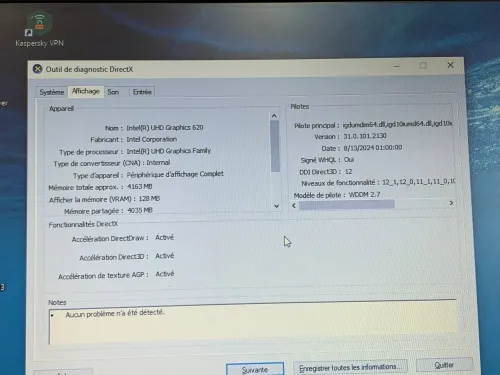The width and height of the screenshot is (500, 375).
Task: Click the total memory value 4163 MB
Action: [140, 187]
